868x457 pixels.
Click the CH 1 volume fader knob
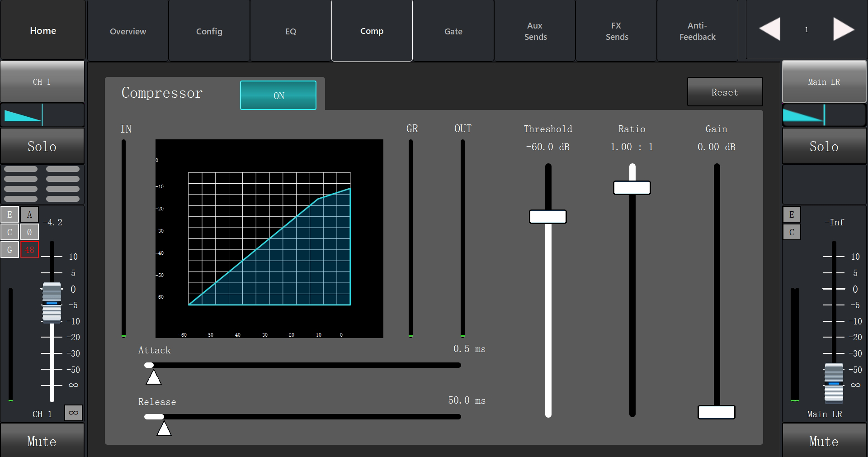tap(52, 302)
